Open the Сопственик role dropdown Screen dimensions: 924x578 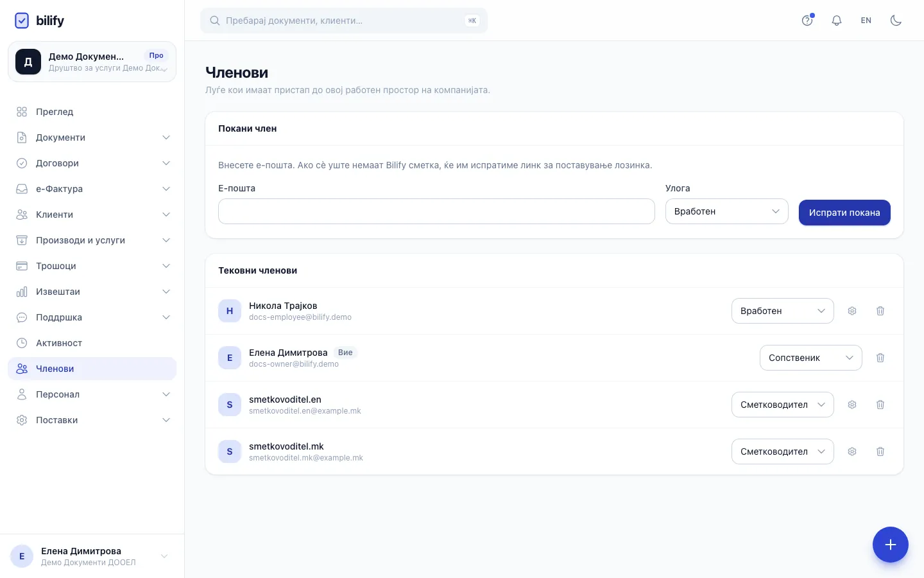(x=811, y=358)
